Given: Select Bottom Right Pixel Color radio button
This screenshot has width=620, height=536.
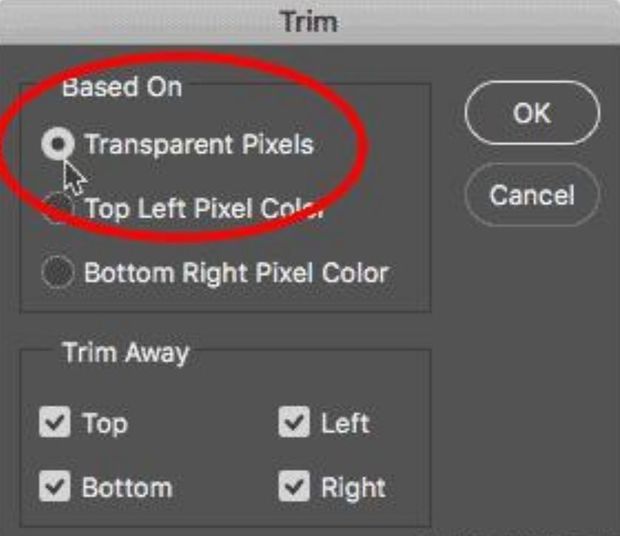Looking at the screenshot, I should (x=59, y=272).
